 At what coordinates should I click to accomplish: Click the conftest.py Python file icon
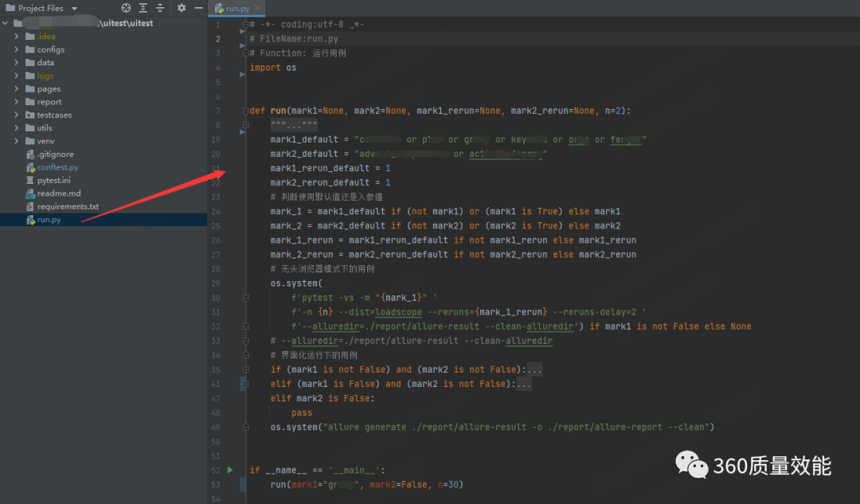coord(31,167)
